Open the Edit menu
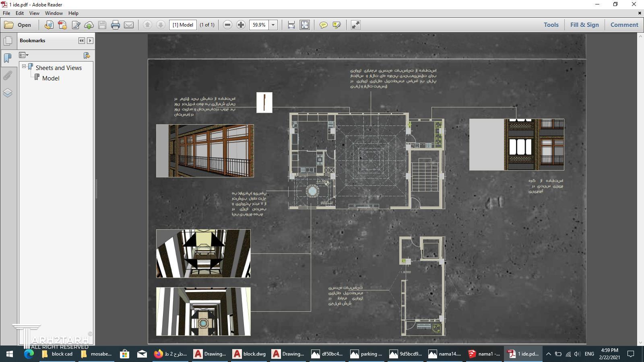Screen dimensions: 644x362 (x=19, y=13)
